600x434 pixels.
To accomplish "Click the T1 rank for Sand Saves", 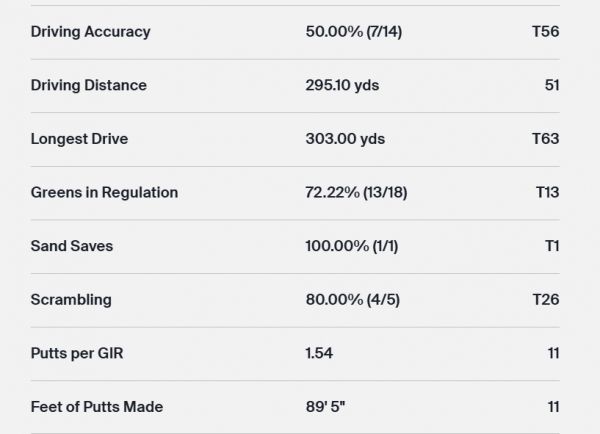I will (x=551, y=246).
